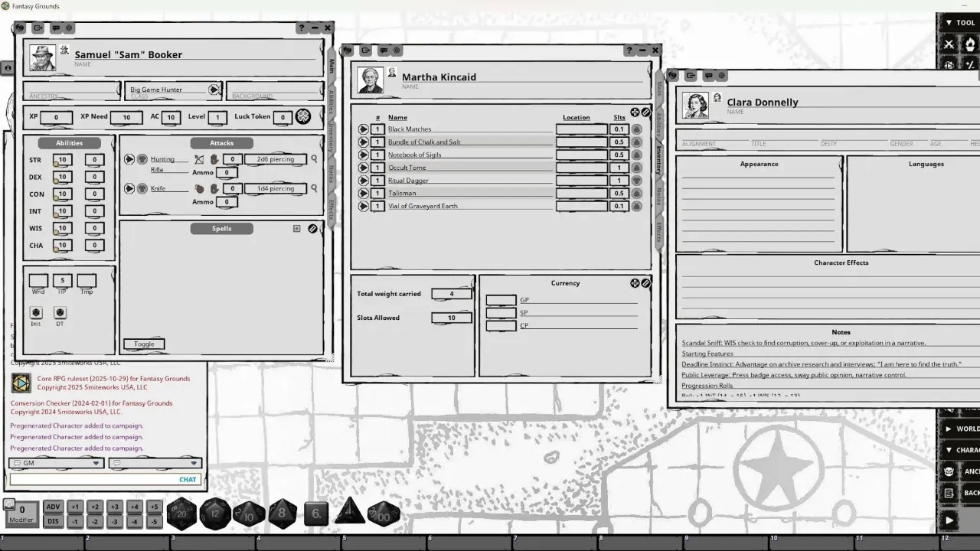
Task: Expand the Hunting Rifle attack entry
Action: click(x=129, y=159)
